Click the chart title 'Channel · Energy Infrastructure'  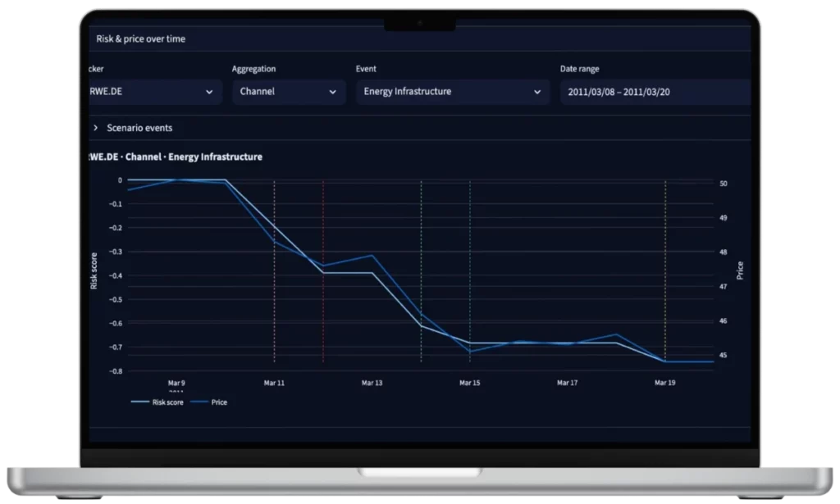click(x=194, y=157)
